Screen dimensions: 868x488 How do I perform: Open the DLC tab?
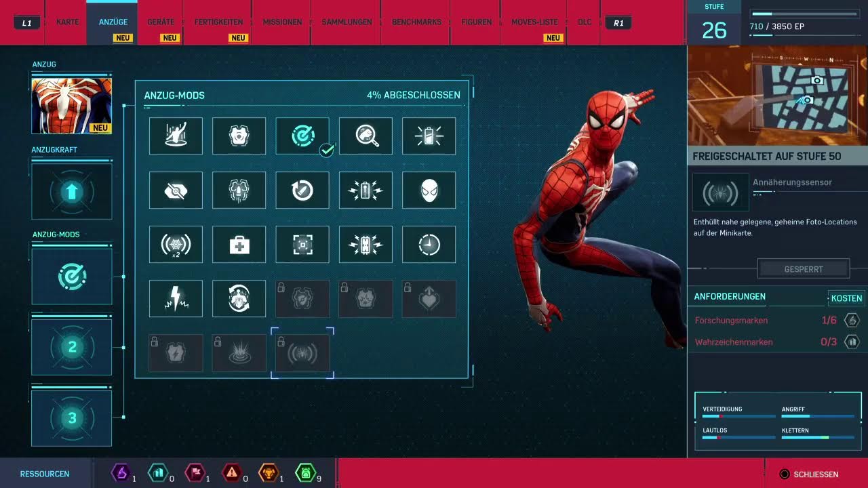pos(585,22)
